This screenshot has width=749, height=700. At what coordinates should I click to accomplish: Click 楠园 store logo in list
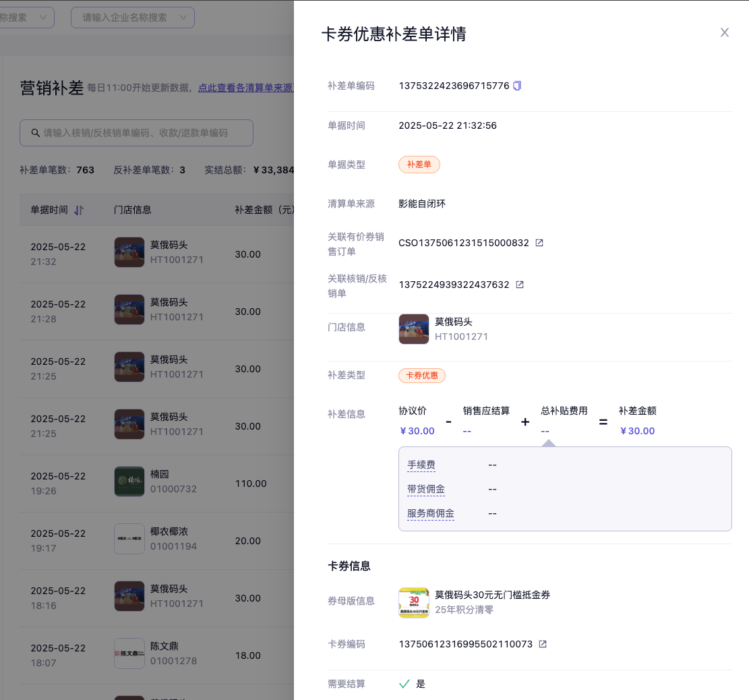pyautogui.click(x=129, y=482)
